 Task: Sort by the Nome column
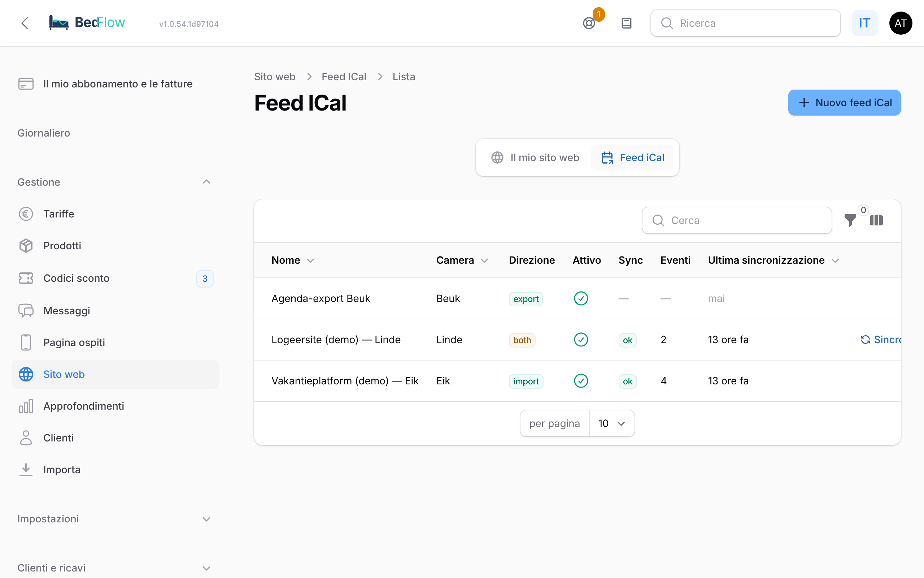tap(293, 260)
